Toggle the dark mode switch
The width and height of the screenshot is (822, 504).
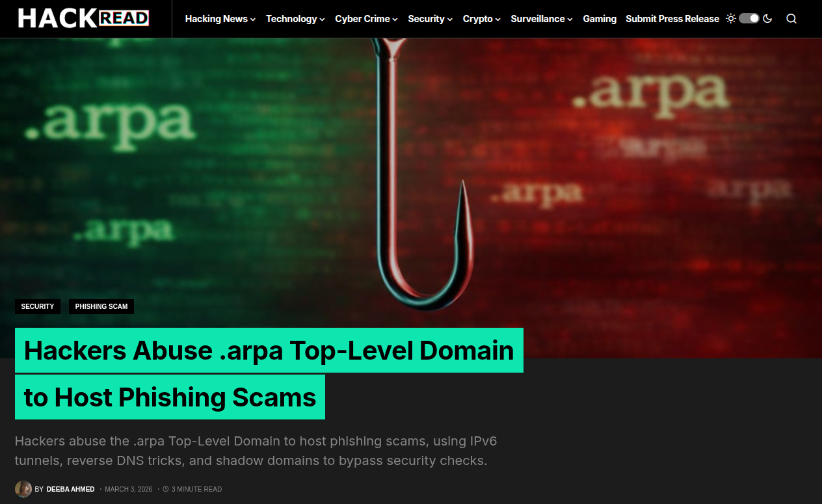[749, 19]
